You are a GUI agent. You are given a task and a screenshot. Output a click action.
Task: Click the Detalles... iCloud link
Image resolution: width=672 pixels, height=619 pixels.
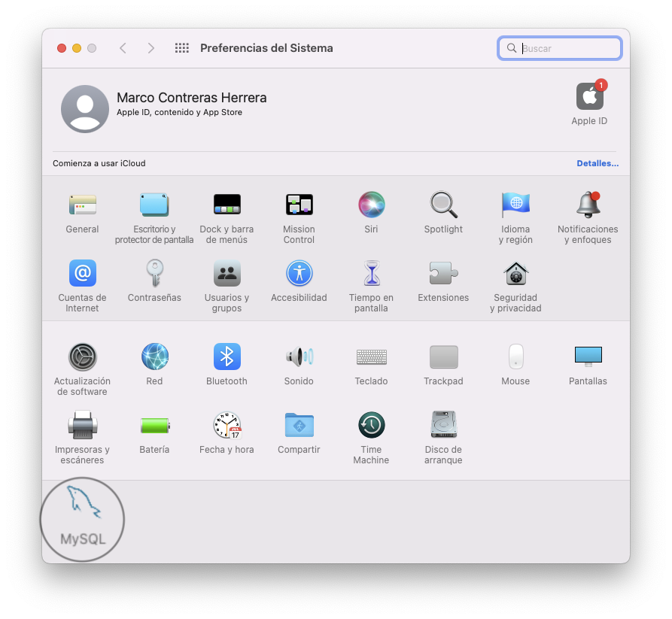[x=598, y=163]
